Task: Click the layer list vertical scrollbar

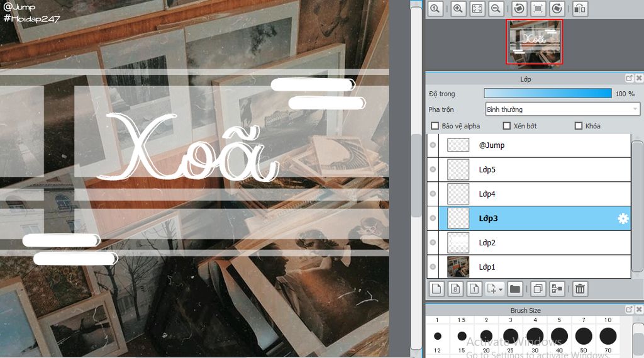Action: 637,206
